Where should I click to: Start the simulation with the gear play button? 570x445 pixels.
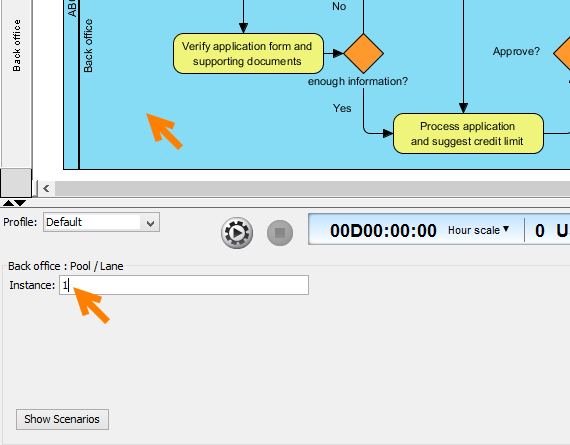click(x=237, y=233)
